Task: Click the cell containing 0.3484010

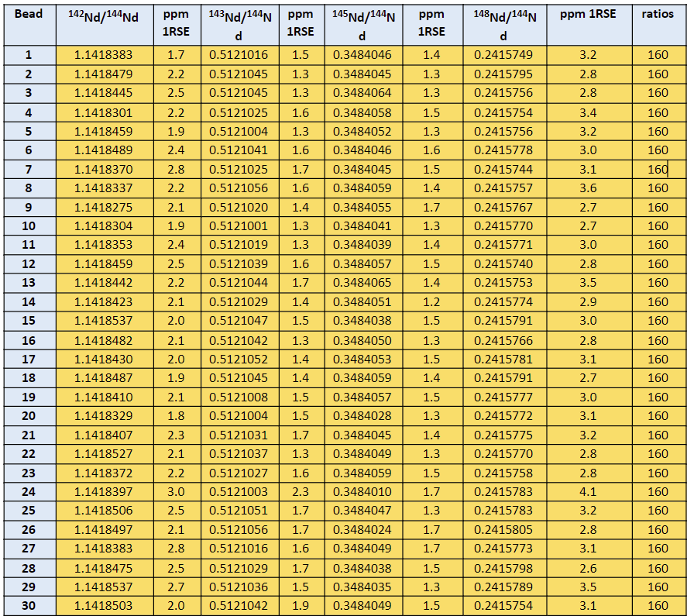Action: pyautogui.click(x=364, y=491)
